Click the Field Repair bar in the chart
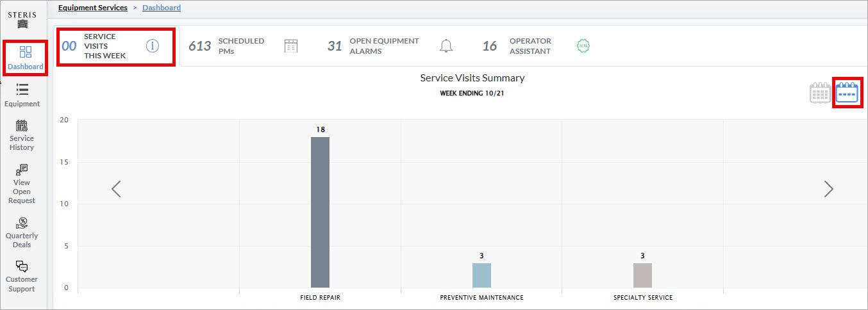 coord(320,212)
